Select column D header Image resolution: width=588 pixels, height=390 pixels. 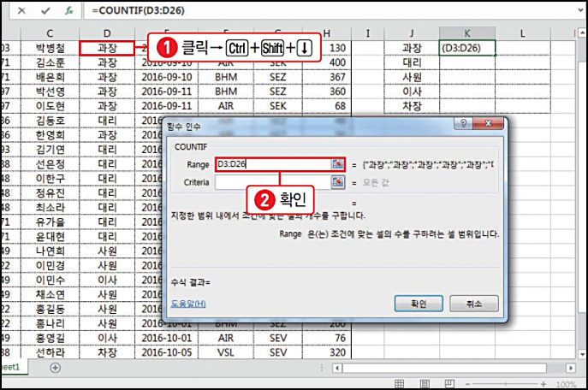[107, 33]
